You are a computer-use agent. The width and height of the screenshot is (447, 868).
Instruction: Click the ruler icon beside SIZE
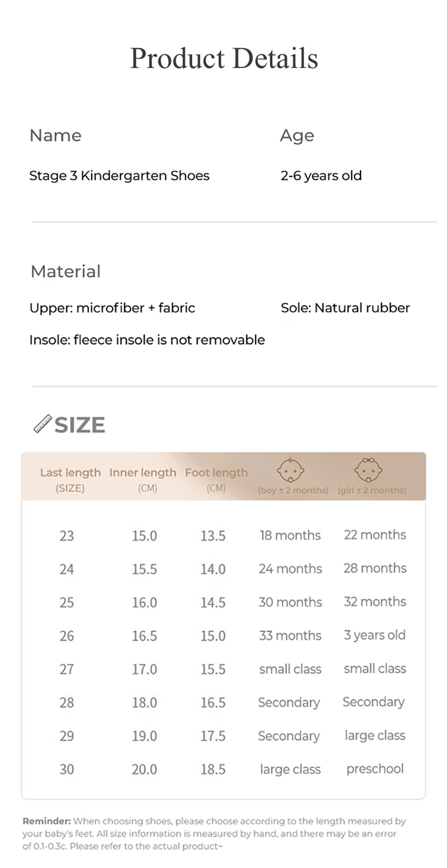[x=42, y=424]
